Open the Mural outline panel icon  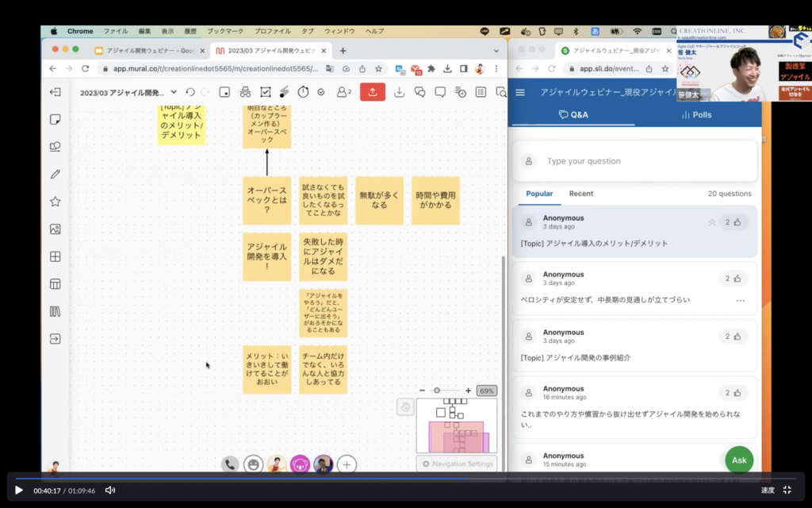click(481, 92)
